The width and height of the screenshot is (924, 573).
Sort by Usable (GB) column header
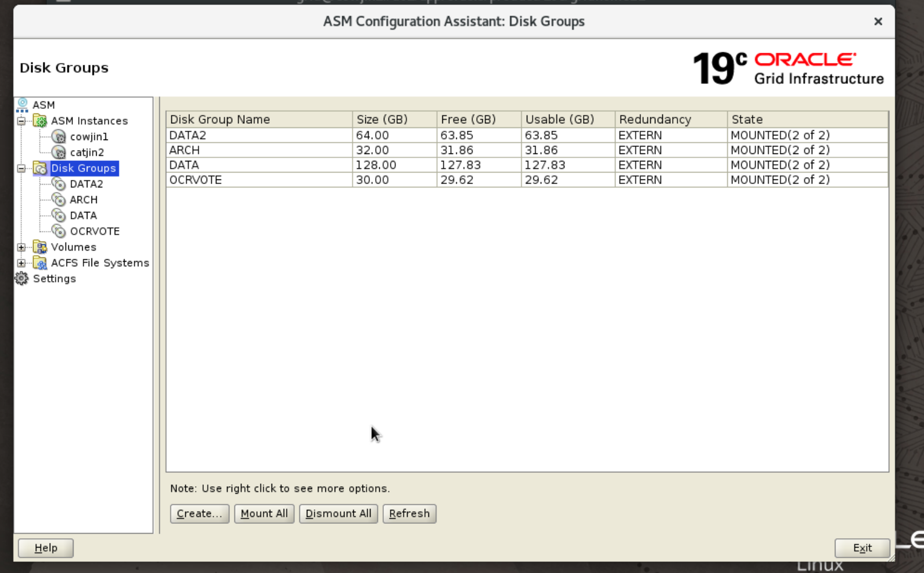(568, 119)
